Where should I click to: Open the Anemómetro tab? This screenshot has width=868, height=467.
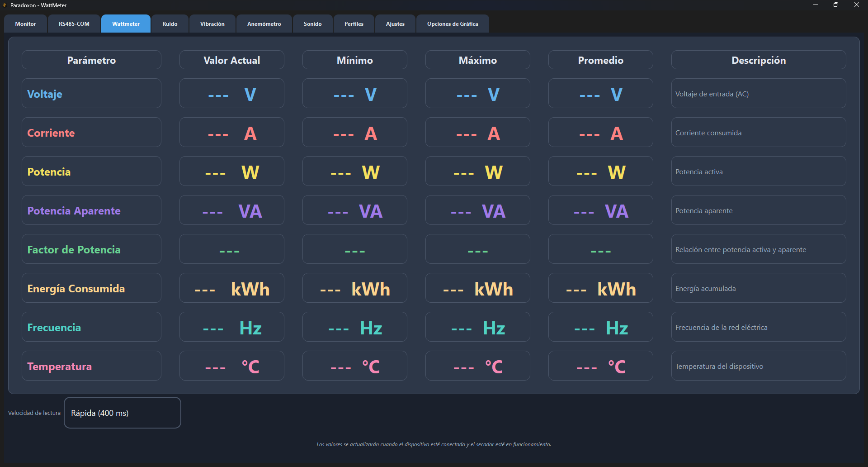coord(264,24)
